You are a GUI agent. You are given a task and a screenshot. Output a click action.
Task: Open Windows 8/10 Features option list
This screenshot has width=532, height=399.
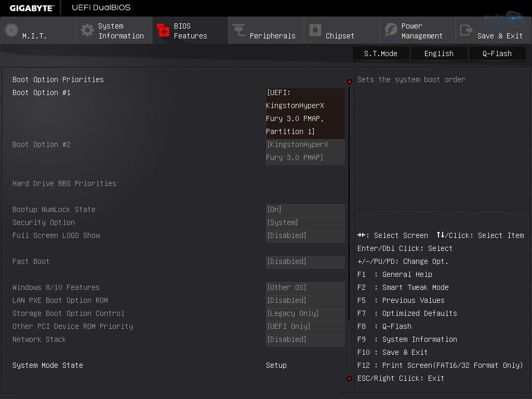305,287
